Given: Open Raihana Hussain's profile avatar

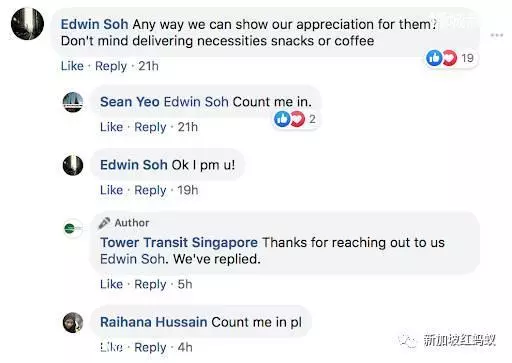Looking at the screenshot, I should coord(73,322).
